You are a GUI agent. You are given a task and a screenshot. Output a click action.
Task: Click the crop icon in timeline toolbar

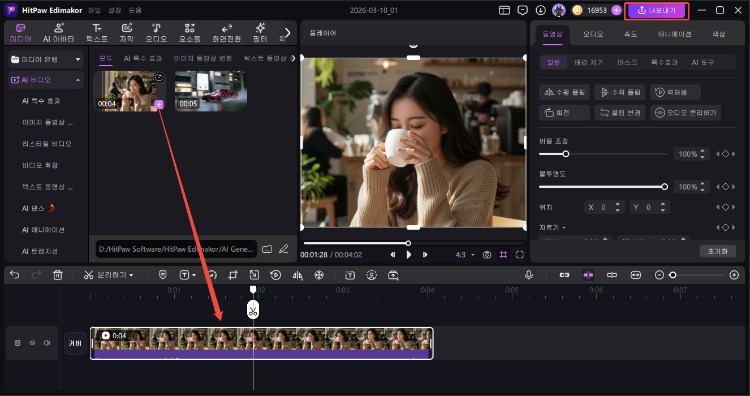tap(233, 275)
